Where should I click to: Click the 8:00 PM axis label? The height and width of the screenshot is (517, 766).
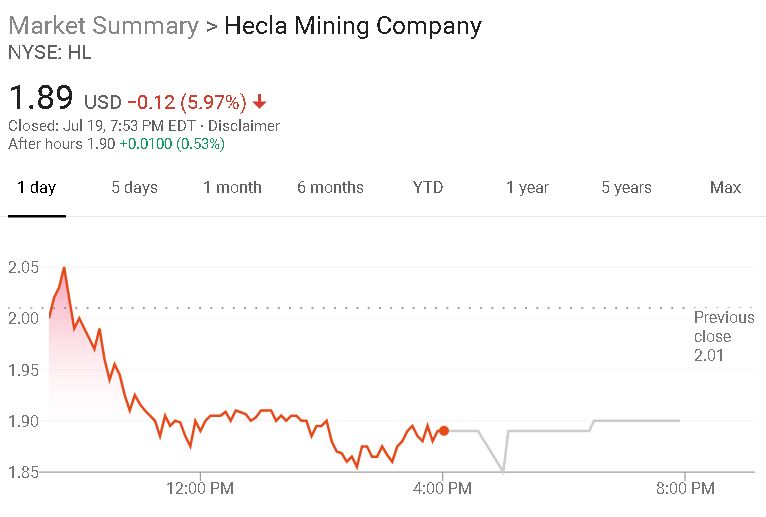click(685, 489)
